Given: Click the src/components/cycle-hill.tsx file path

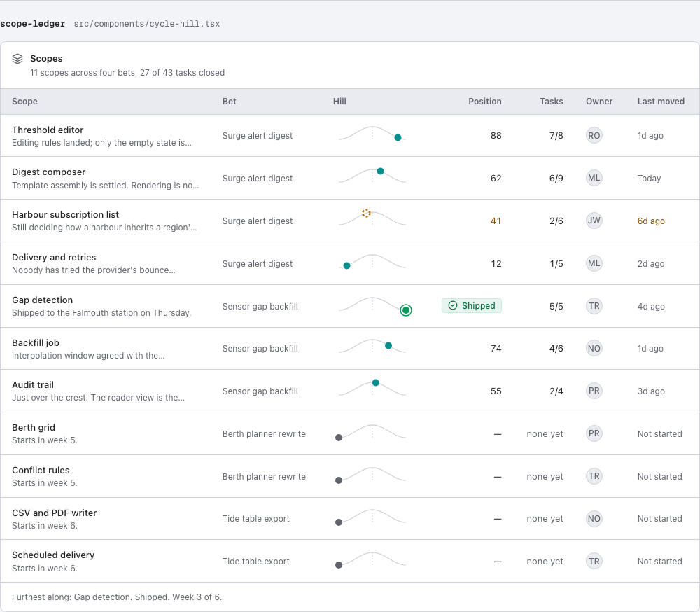Looking at the screenshot, I should (x=147, y=24).
